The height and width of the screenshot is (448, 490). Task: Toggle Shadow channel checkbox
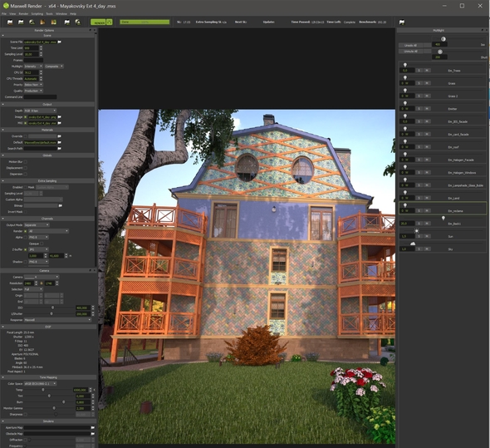(25, 262)
